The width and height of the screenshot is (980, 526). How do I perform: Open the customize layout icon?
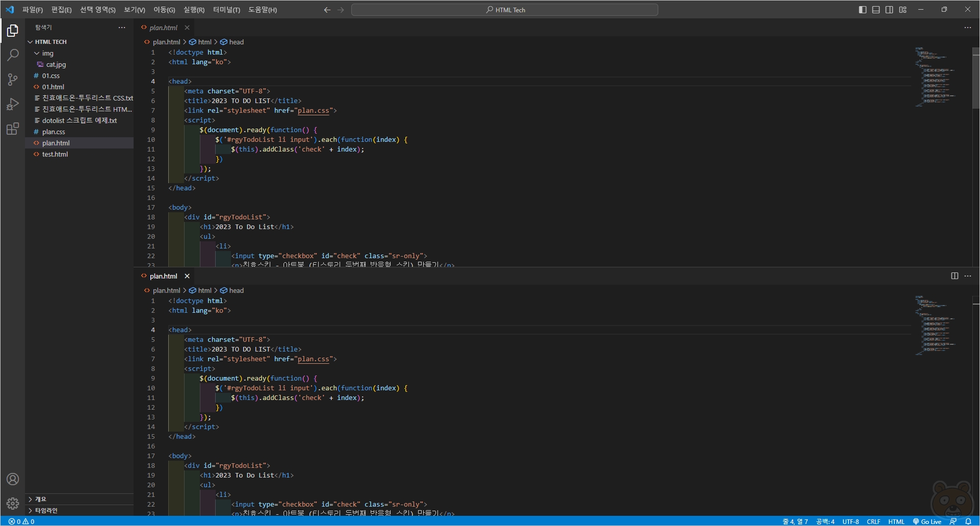point(903,10)
